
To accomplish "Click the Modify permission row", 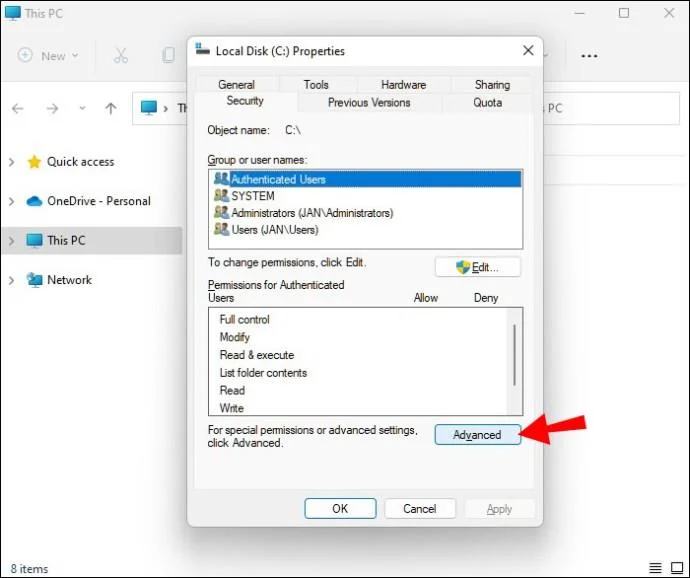I will (358, 337).
